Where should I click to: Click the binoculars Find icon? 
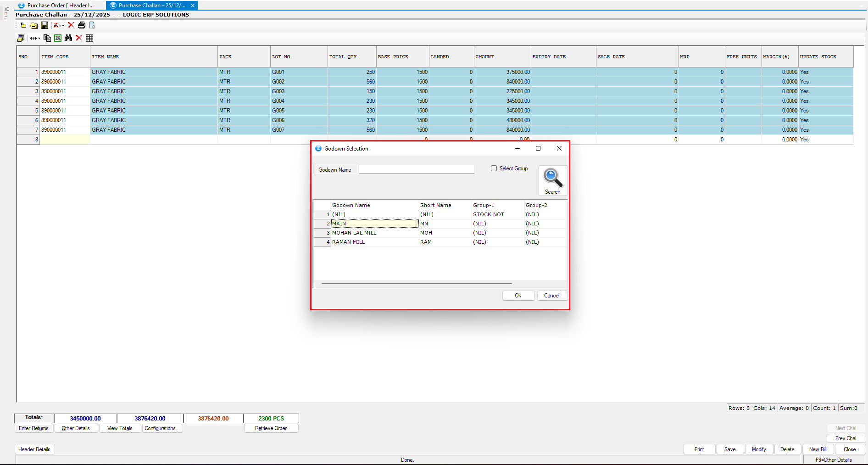click(68, 38)
